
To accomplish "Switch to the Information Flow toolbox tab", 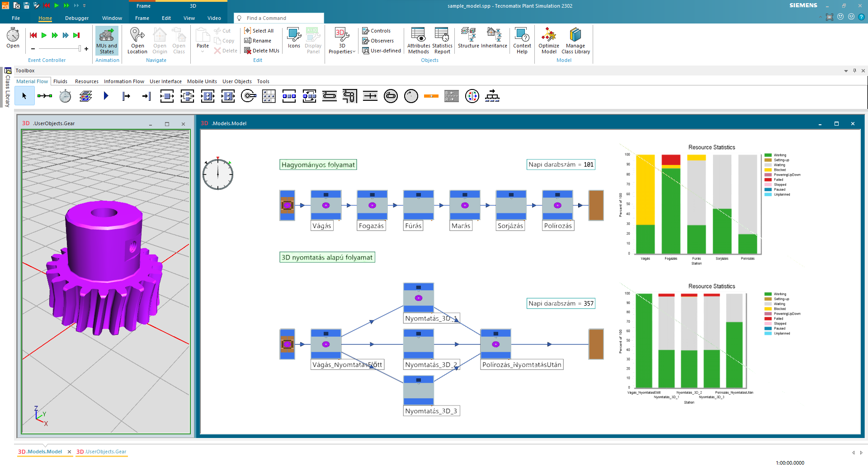I will click(124, 81).
